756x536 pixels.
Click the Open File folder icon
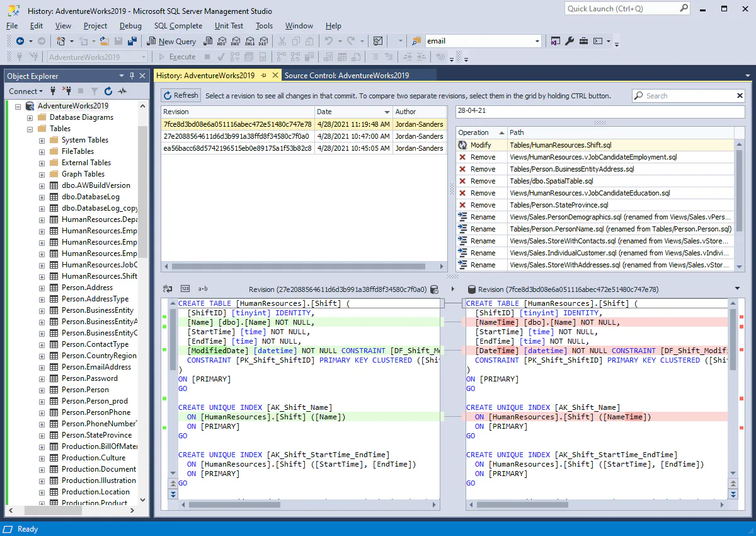tap(105, 41)
